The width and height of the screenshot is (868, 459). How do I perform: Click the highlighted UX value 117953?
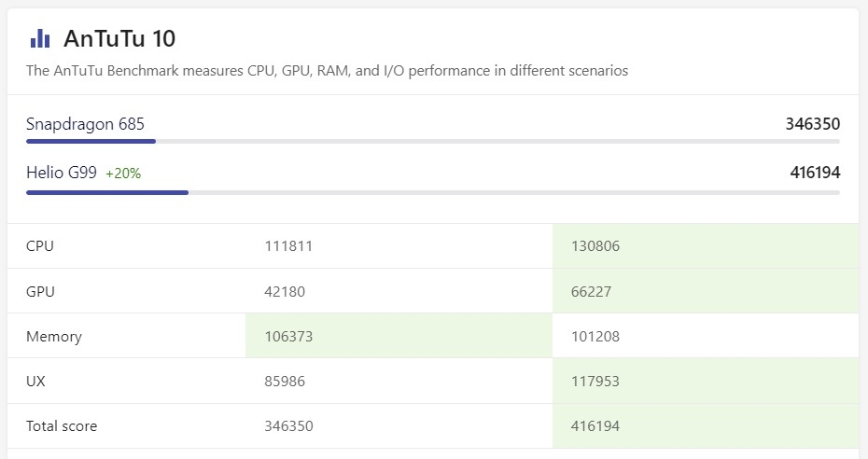(595, 381)
